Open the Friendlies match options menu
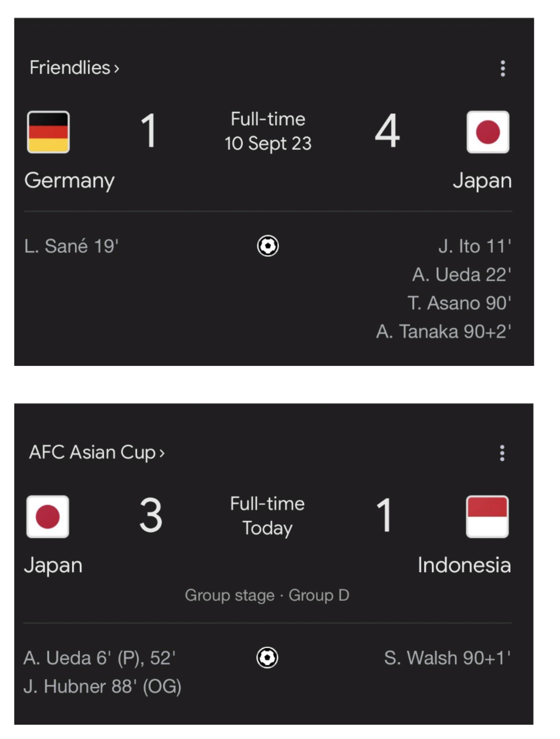The height and width of the screenshot is (739, 560). tap(503, 68)
